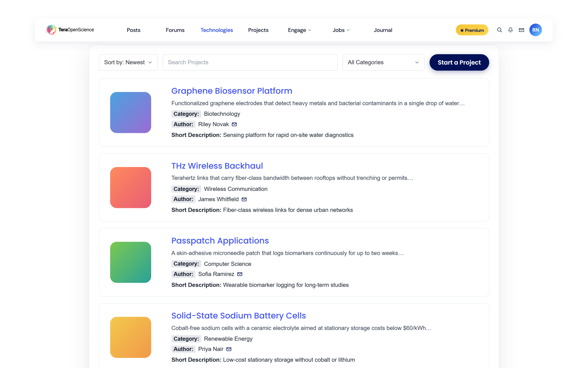Click author name James Whitfield
Image resolution: width=588 pixels, height=368 pixels.
[x=218, y=199]
